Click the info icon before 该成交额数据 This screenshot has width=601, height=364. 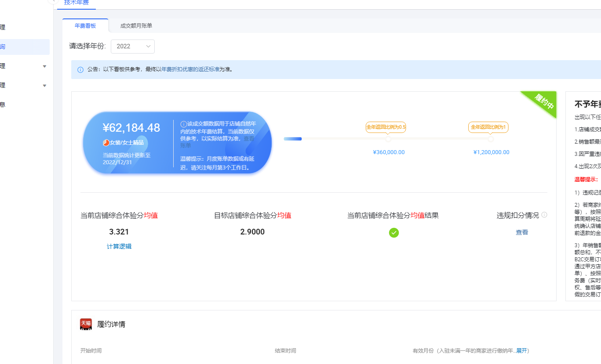click(184, 124)
